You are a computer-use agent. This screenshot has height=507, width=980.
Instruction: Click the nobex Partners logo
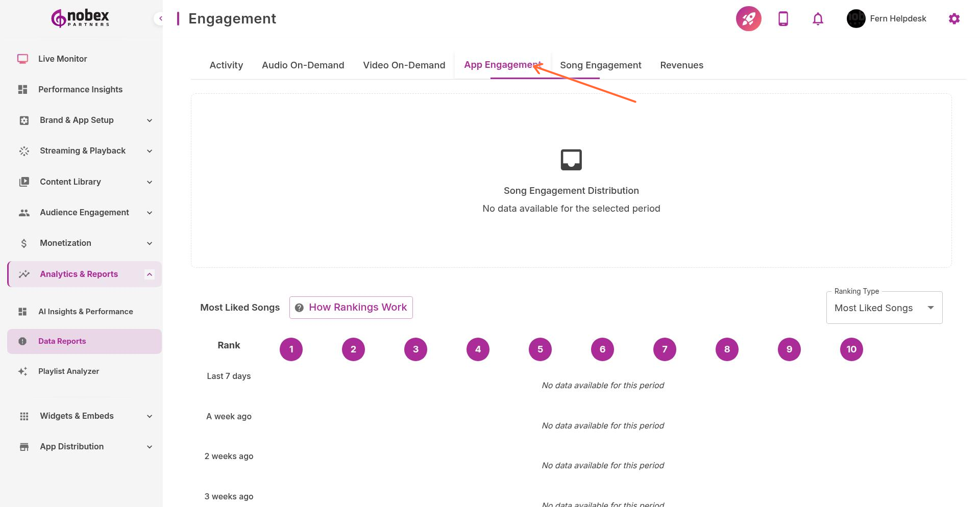[79, 18]
